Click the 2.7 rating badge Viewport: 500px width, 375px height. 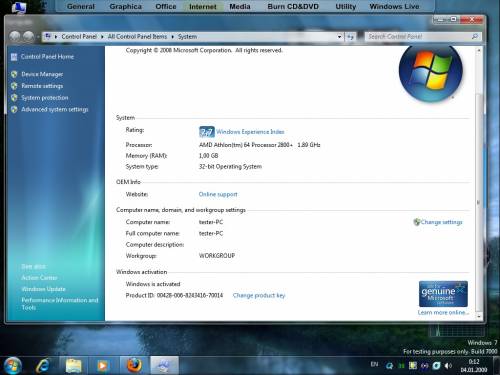tap(207, 132)
